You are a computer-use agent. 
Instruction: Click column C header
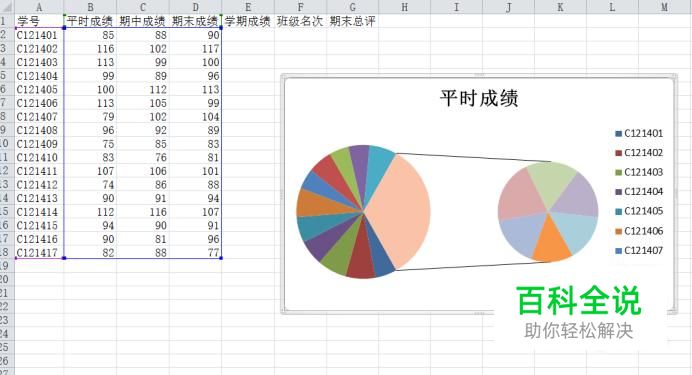143,7
